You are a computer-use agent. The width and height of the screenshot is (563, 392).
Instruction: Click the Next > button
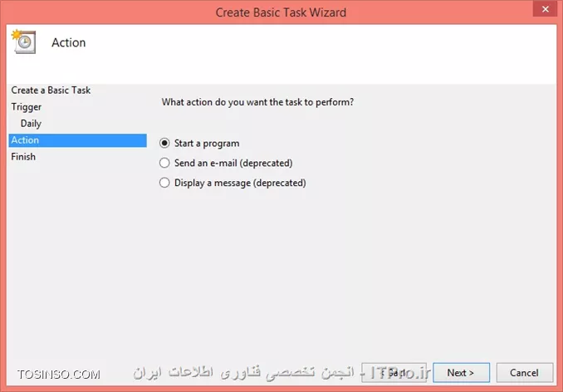pyautogui.click(x=461, y=373)
